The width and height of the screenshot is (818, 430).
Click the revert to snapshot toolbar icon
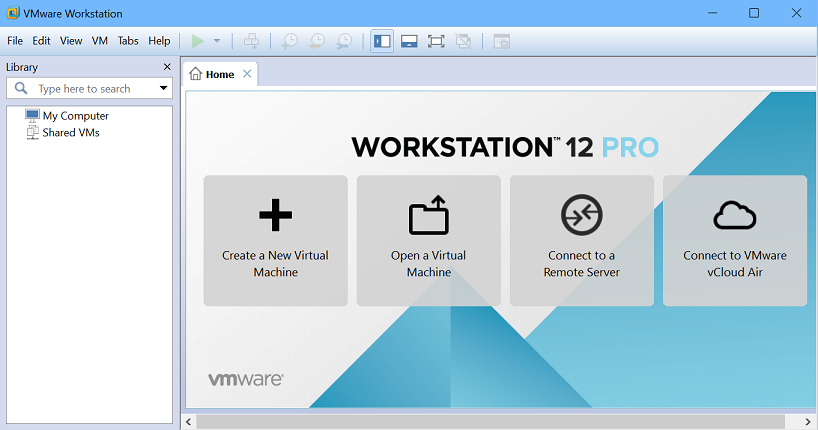(316, 41)
